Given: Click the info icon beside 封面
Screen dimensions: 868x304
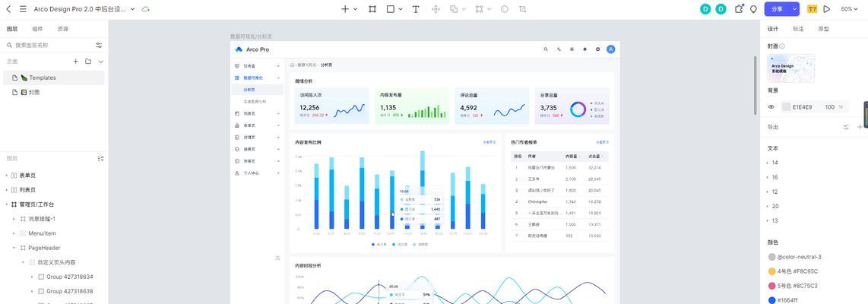Looking at the screenshot, I should click(782, 46).
